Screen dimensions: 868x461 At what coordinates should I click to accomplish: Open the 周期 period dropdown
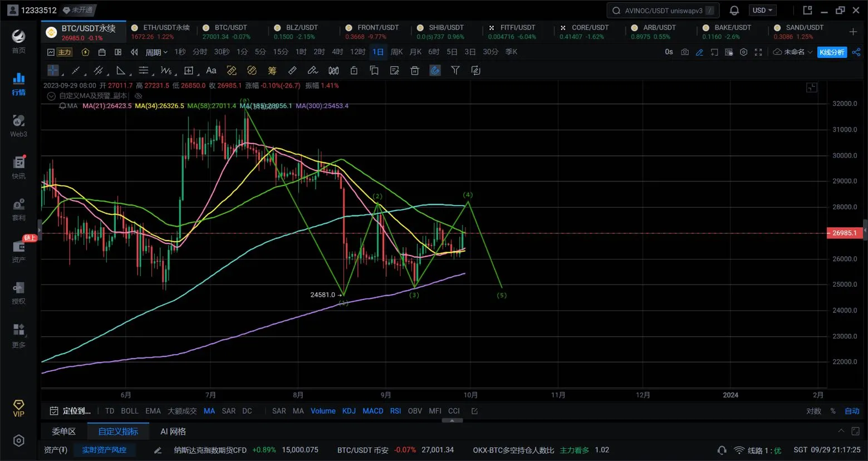[156, 52]
